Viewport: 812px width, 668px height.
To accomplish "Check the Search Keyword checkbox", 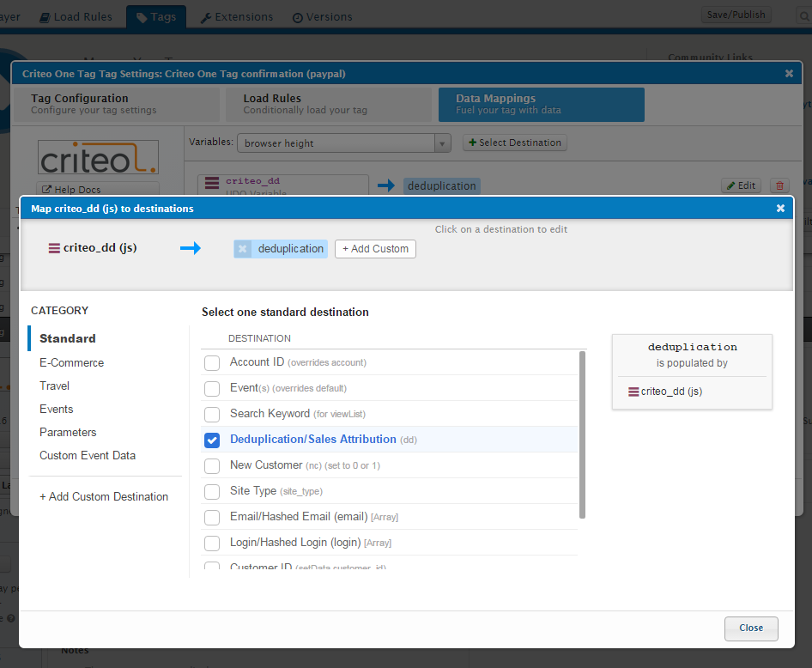I will 212,414.
